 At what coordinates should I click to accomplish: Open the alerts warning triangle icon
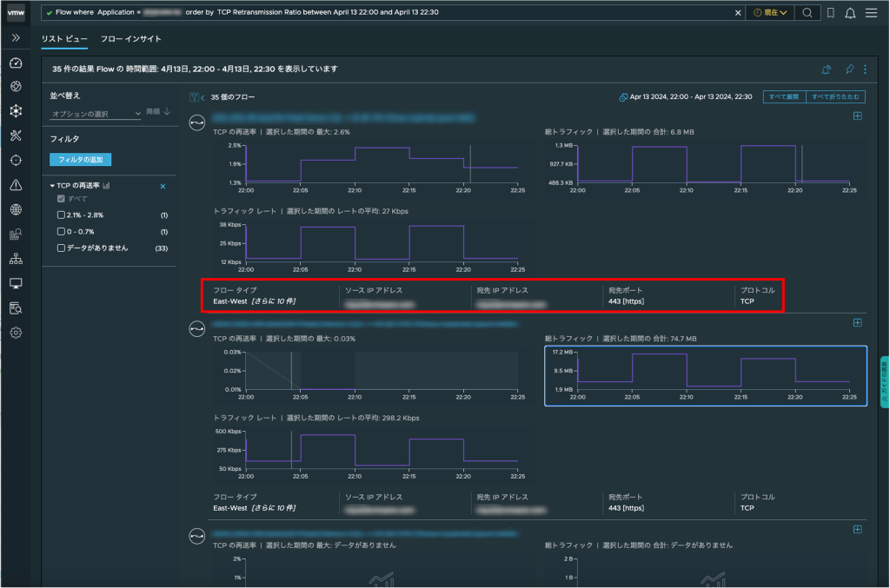[16, 185]
